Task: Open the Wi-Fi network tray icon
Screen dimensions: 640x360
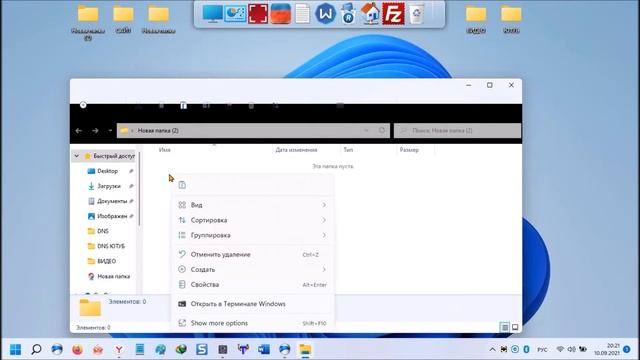Action: click(x=560, y=349)
